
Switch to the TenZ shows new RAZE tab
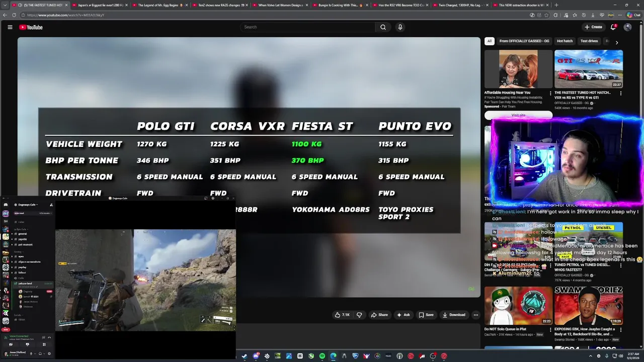pyautogui.click(x=219, y=5)
